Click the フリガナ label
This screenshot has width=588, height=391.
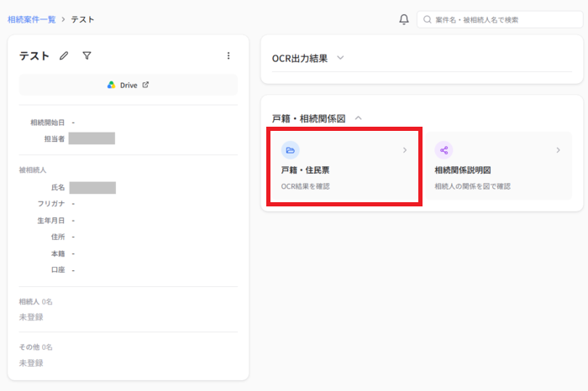pyautogui.click(x=51, y=204)
